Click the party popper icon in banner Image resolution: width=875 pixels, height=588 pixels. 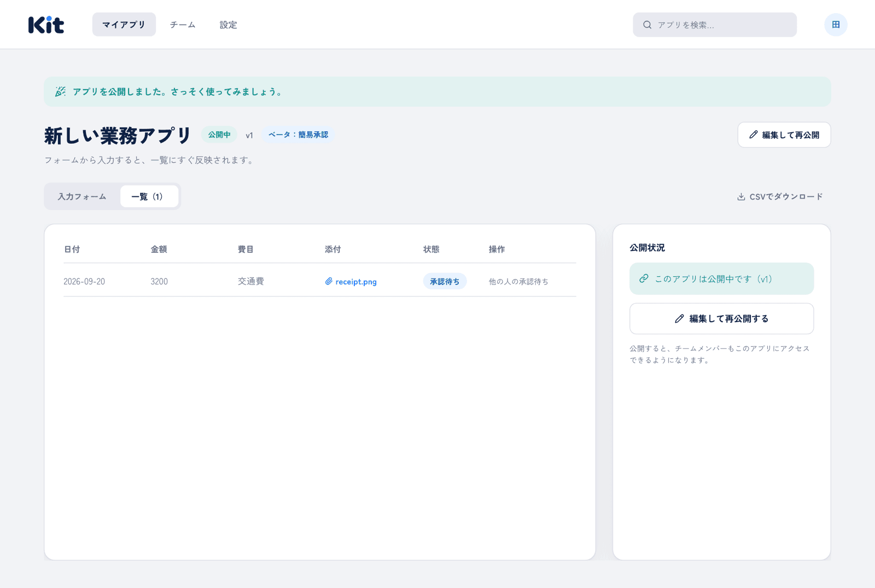(60, 91)
